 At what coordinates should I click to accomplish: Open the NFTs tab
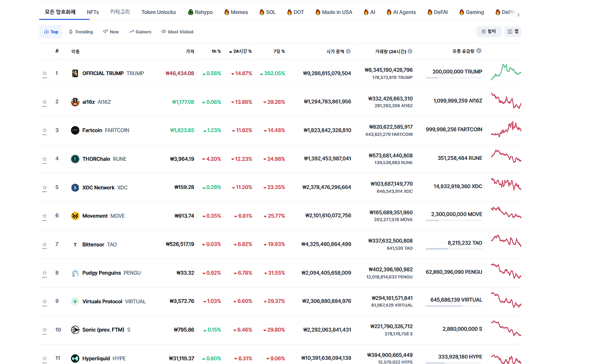[93, 12]
